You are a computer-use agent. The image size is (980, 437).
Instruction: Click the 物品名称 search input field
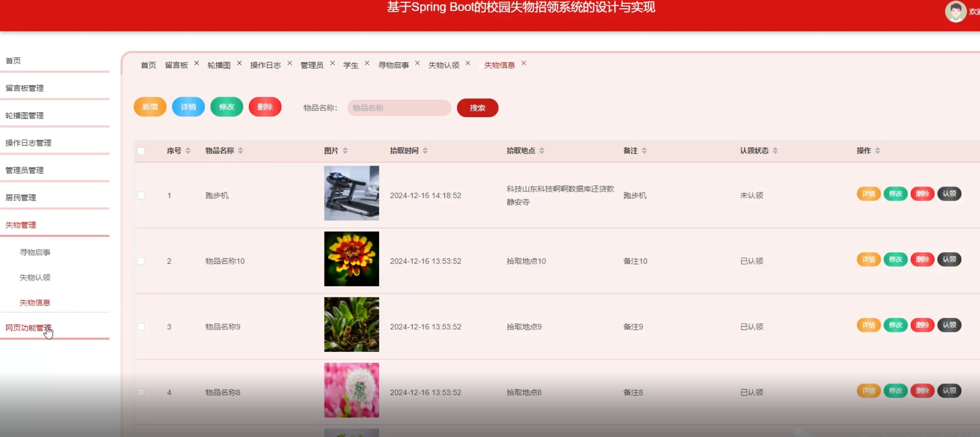[x=399, y=108]
